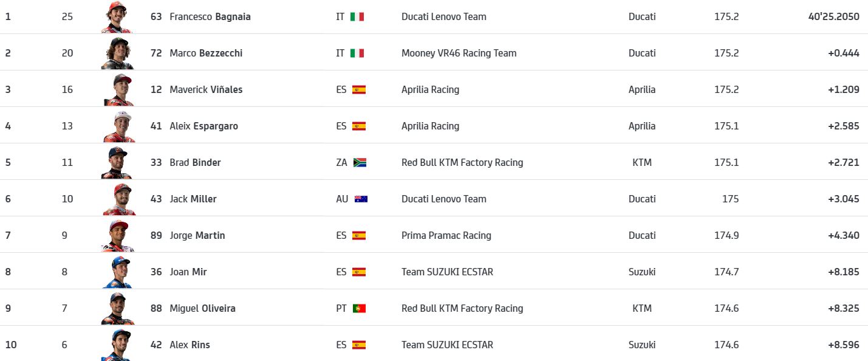Click Italian flag in Bezzecchi's row
868x361 pixels.
[x=357, y=53]
